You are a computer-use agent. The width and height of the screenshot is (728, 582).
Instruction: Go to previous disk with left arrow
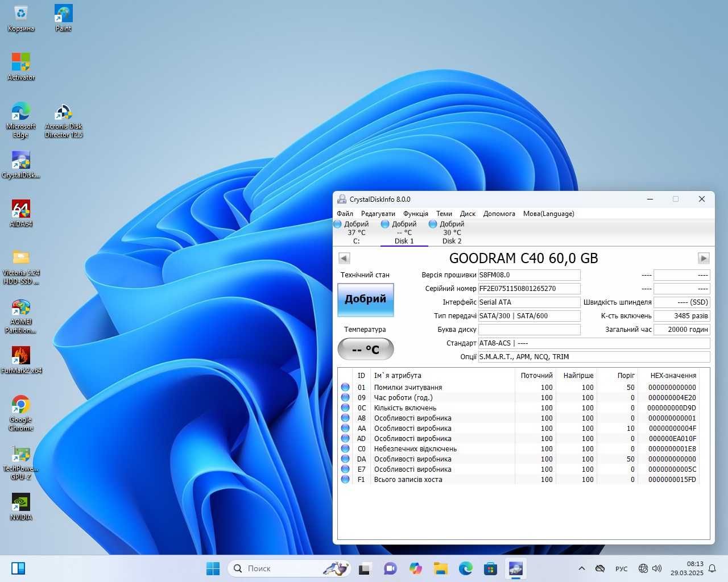coord(344,258)
